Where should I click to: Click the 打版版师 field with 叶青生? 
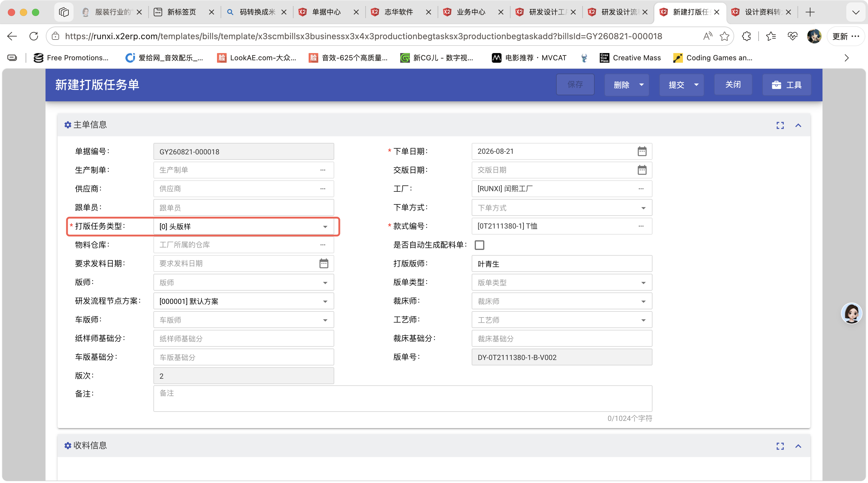562,264
